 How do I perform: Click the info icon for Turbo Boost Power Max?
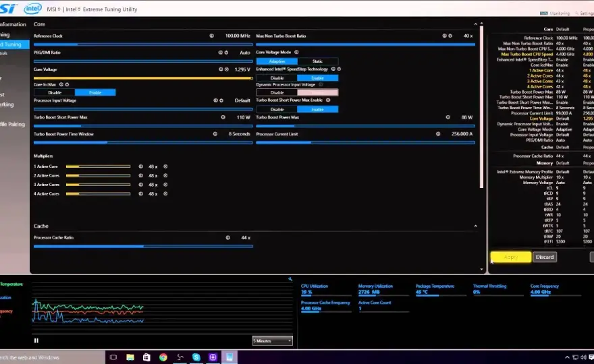[448, 117]
